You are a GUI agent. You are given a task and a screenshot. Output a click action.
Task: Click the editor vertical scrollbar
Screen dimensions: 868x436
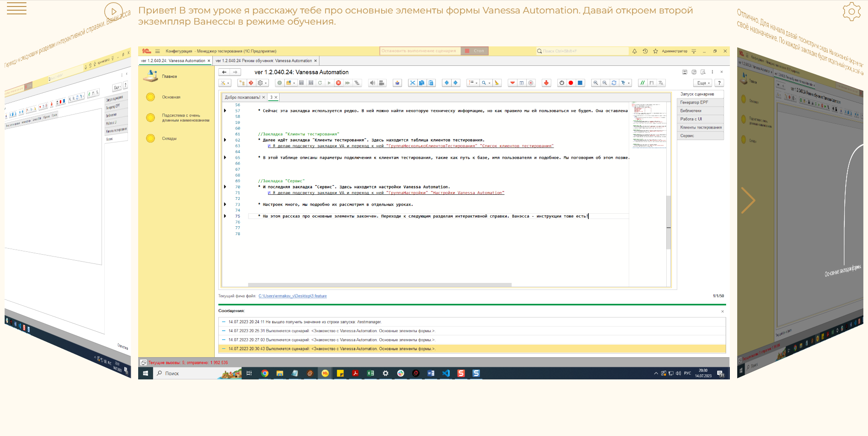click(669, 222)
